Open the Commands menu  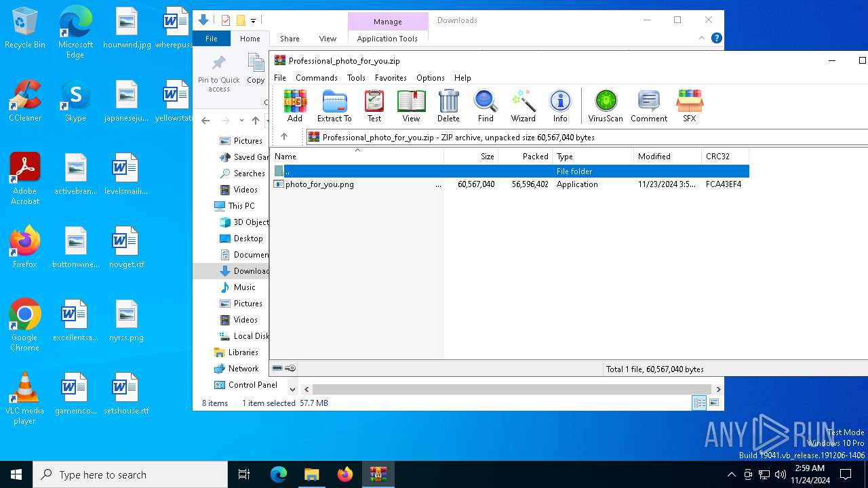[x=317, y=78]
